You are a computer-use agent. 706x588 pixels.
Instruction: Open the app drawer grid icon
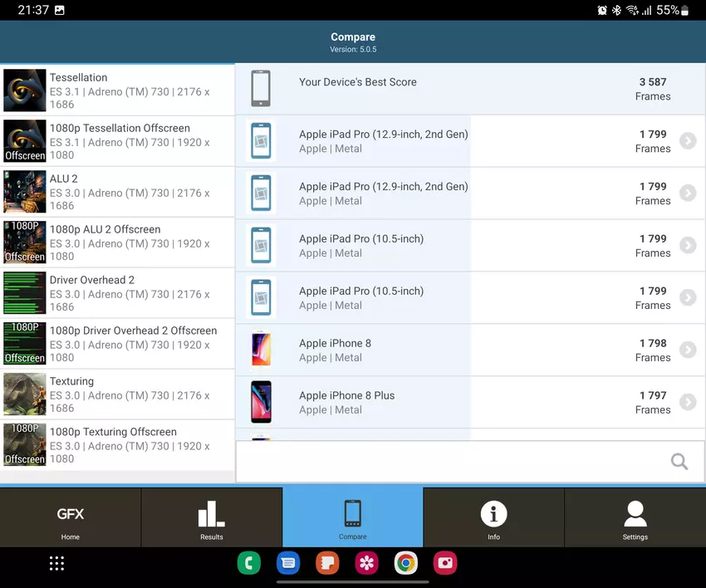[56, 564]
